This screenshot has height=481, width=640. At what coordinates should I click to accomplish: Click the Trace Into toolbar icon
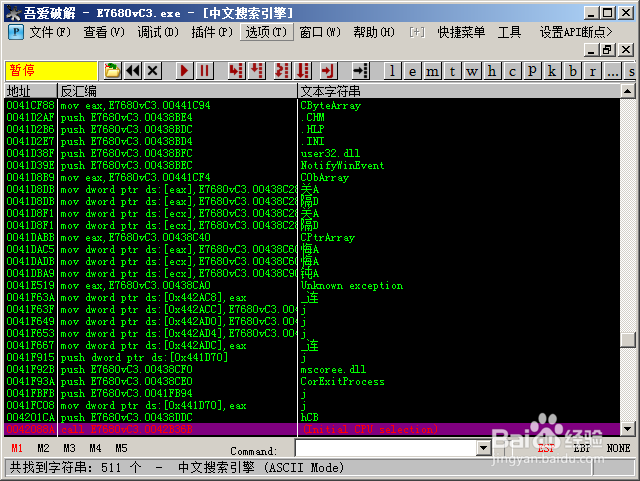tap(282, 71)
